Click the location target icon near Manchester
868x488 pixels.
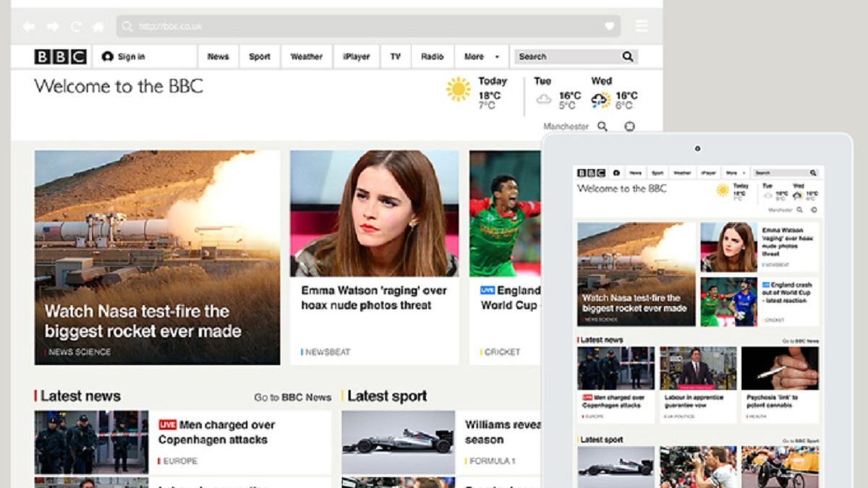629,127
